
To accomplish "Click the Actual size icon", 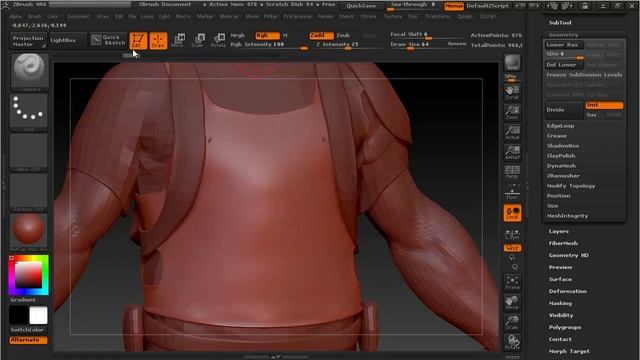I will click(512, 132).
